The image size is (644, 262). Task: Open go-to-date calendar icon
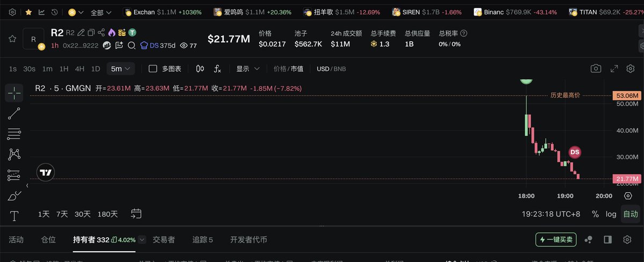click(136, 214)
